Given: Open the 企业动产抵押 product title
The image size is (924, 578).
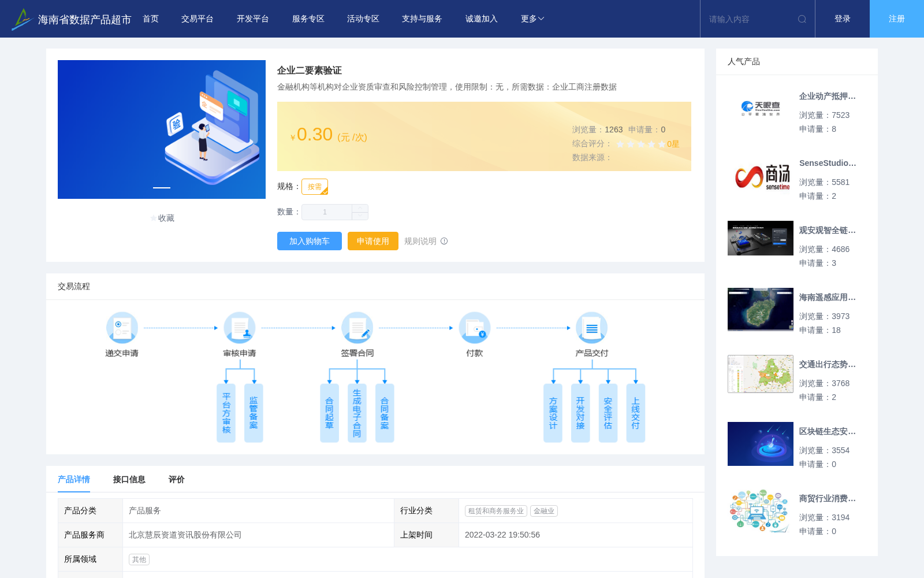Looking at the screenshot, I should [x=828, y=96].
